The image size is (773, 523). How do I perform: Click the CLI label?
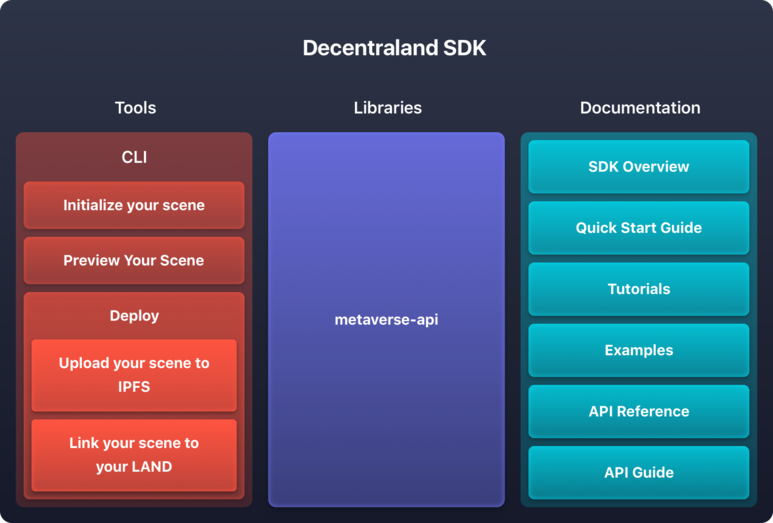pos(134,157)
